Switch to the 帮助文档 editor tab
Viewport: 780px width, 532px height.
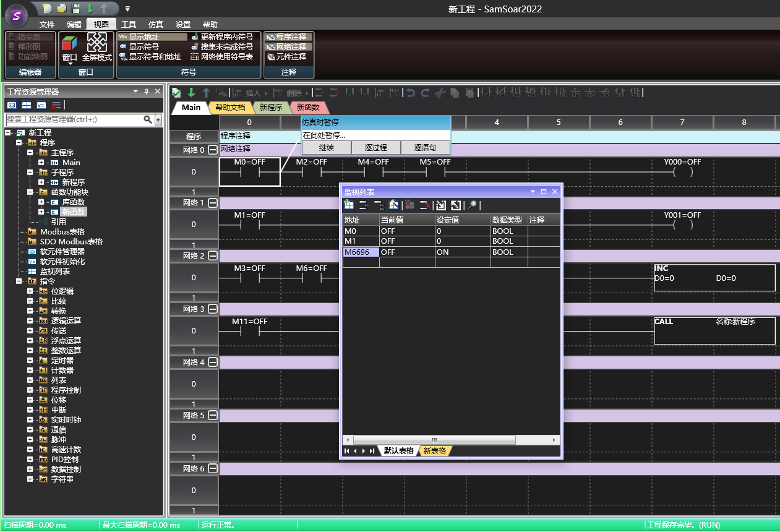pos(230,108)
